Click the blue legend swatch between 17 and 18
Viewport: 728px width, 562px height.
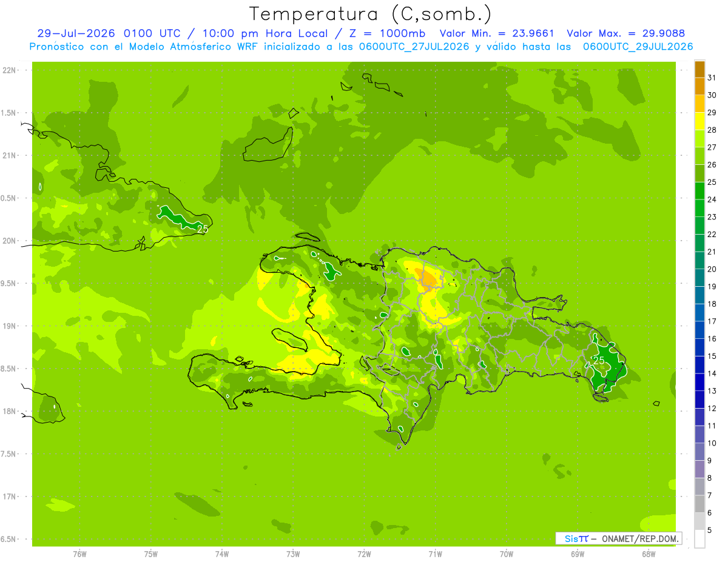click(699, 312)
